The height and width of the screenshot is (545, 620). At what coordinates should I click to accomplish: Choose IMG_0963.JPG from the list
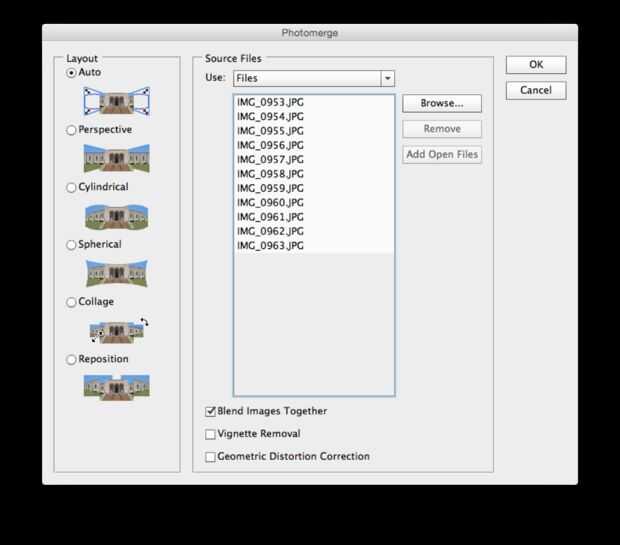(314, 246)
